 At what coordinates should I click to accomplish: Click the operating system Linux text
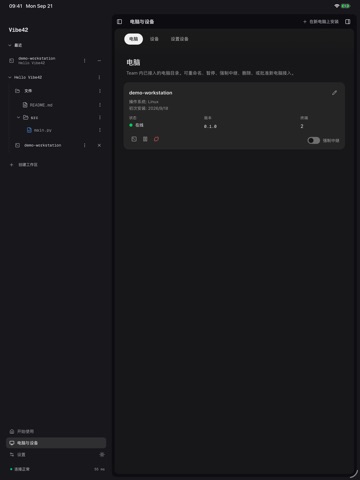click(144, 102)
